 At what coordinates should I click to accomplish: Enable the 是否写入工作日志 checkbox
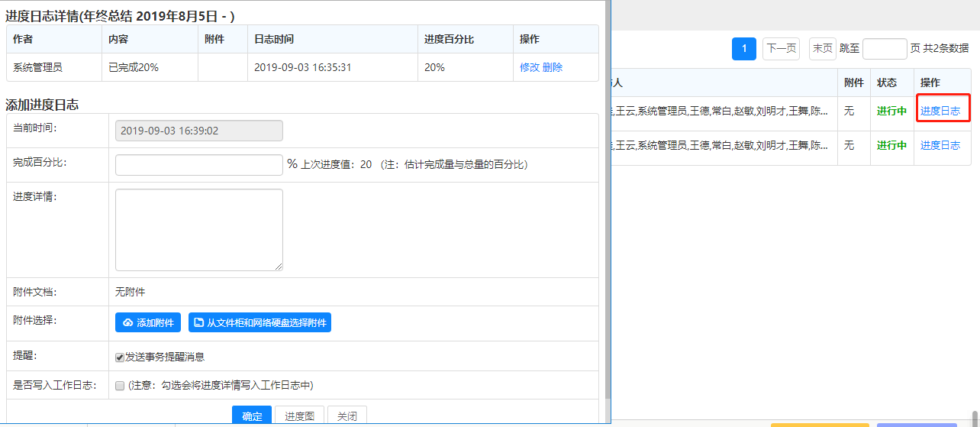click(120, 386)
